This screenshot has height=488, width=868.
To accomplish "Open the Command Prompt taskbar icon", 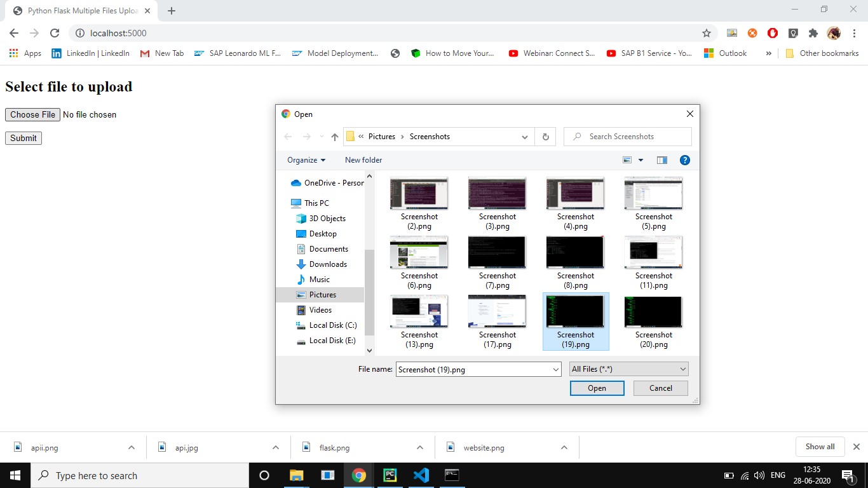I will point(452,475).
